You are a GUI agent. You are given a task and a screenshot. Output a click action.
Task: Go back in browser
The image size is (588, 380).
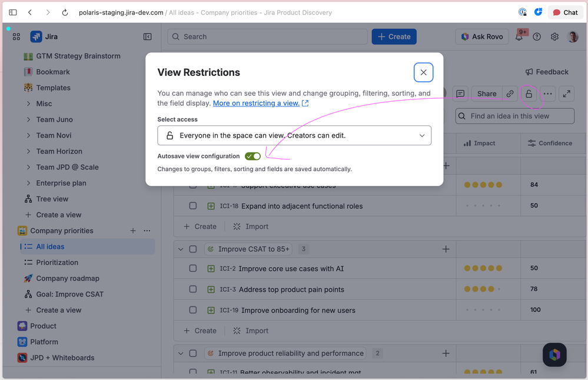[30, 12]
